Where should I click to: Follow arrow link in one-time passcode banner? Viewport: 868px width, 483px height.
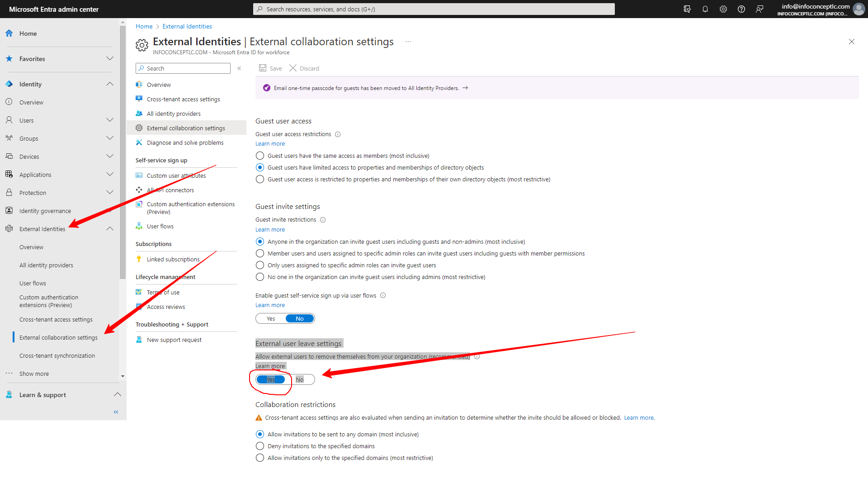[x=465, y=88]
